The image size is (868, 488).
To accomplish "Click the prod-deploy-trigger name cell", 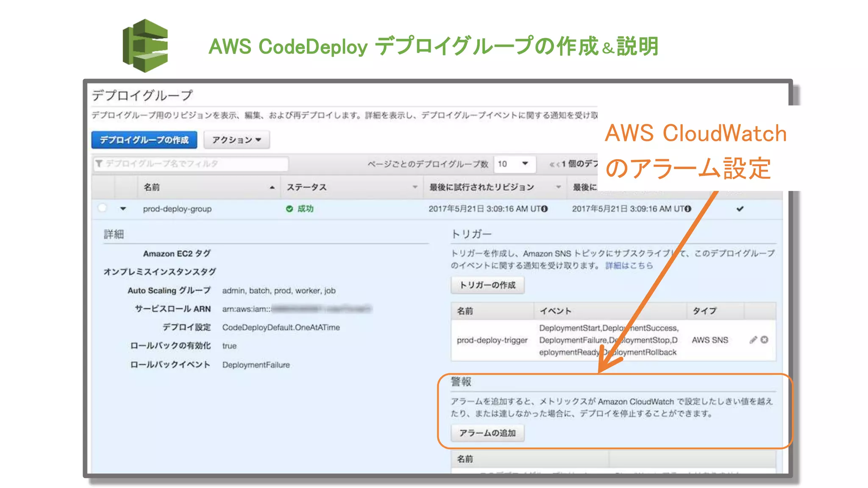I will [x=492, y=340].
